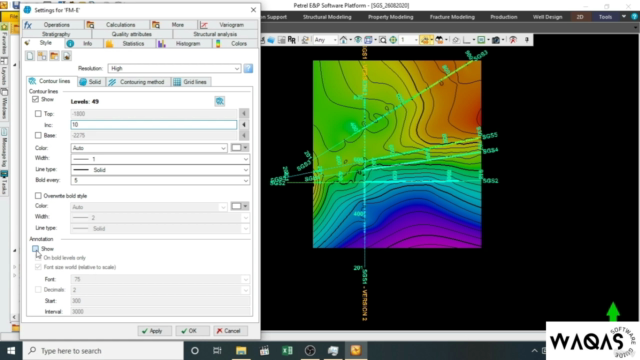
Task: Open the Resolution dropdown
Action: [174, 68]
